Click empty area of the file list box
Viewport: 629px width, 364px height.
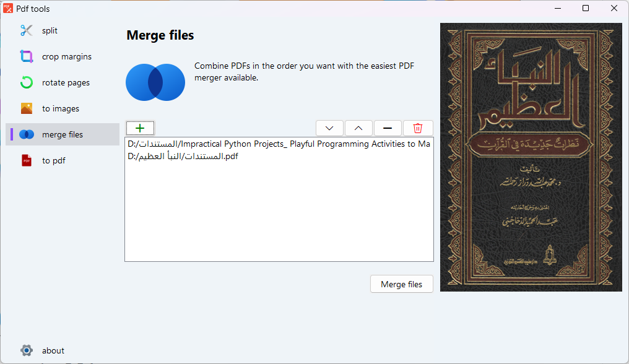[x=279, y=212]
